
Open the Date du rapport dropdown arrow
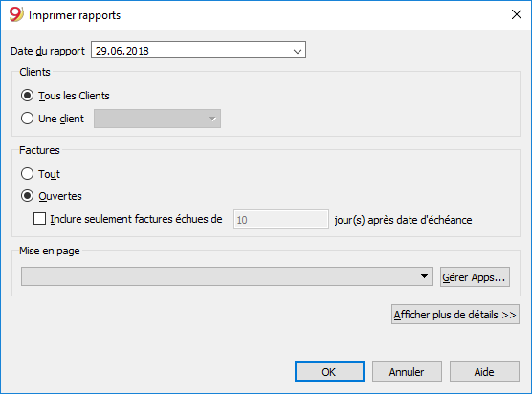click(x=298, y=51)
